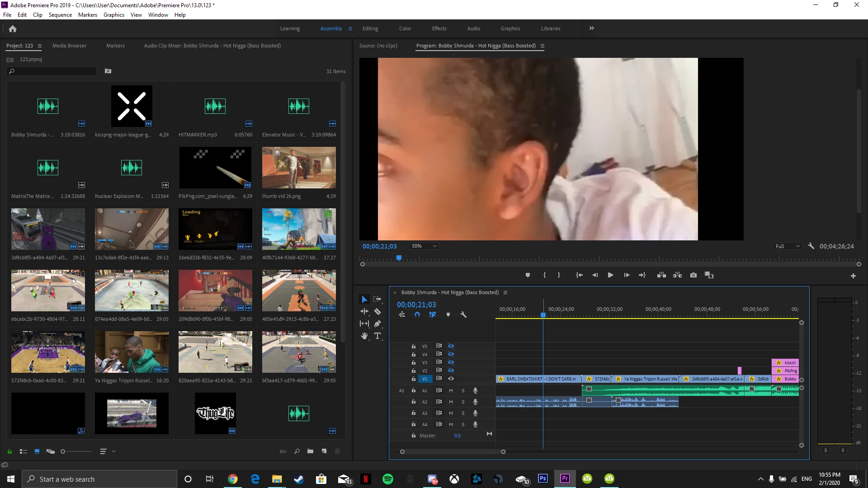868x488 pixels.
Task: Select the thumb vid 2k.png thumbnail
Action: [x=299, y=168]
